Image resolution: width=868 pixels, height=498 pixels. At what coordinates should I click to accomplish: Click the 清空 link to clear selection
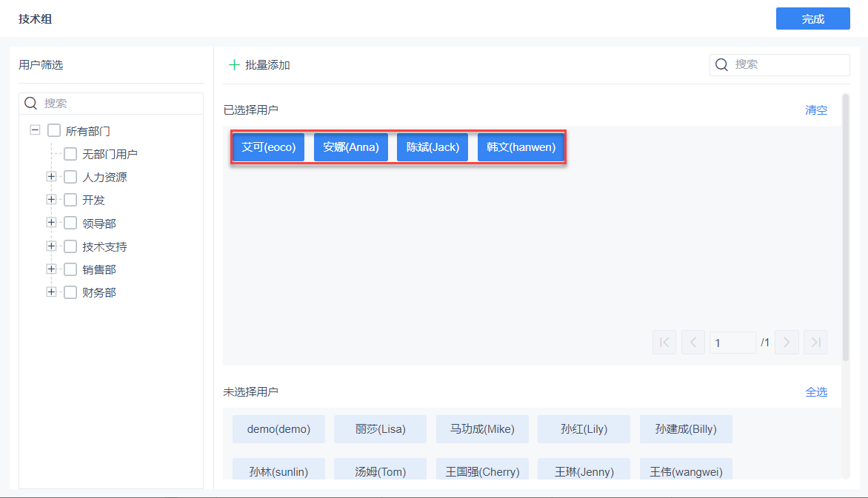[816, 110]
